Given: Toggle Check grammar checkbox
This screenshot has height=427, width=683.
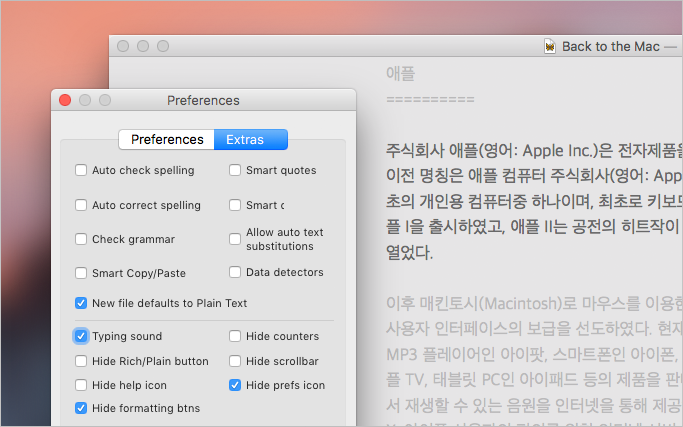Looking at the screenshot, I should (81, 239).
